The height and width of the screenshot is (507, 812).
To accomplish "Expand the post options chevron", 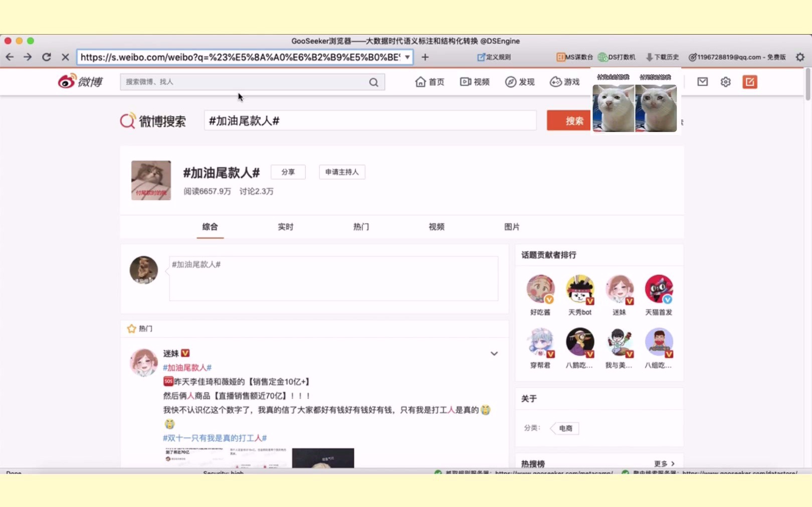I will point(494,354).
